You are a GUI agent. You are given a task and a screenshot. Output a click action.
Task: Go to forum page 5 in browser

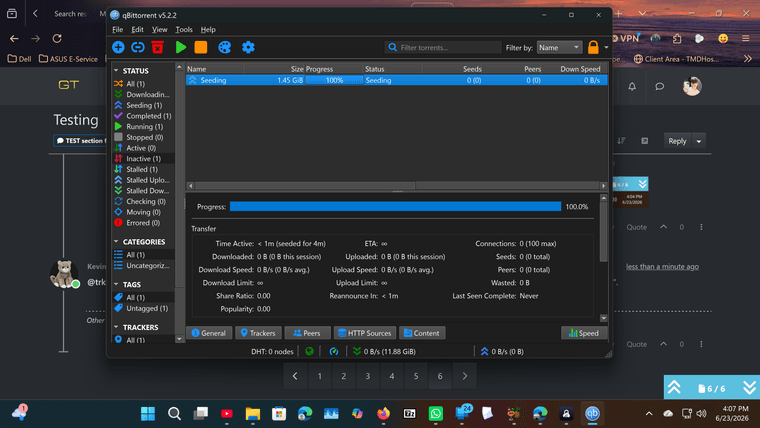click(416, 376)
